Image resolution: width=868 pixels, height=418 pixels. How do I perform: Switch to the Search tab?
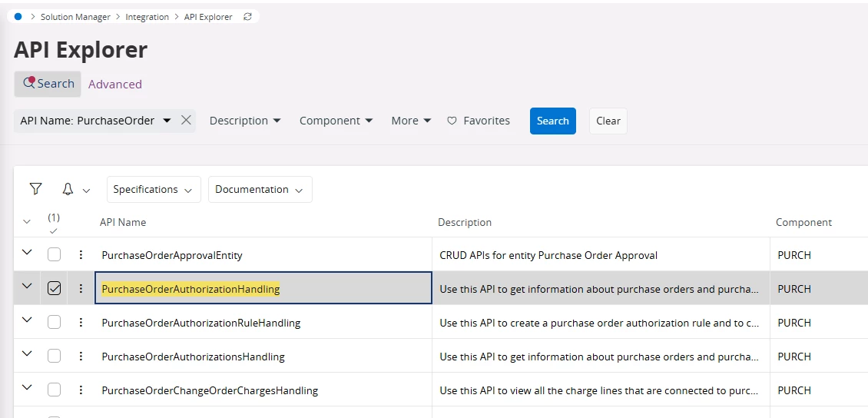pos(48,84)
